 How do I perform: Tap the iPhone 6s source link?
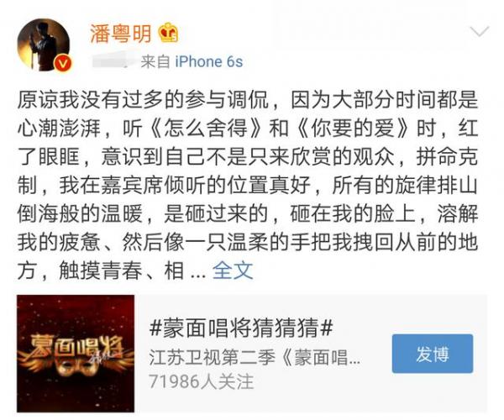pyautogui.click(x=209, y=61)
